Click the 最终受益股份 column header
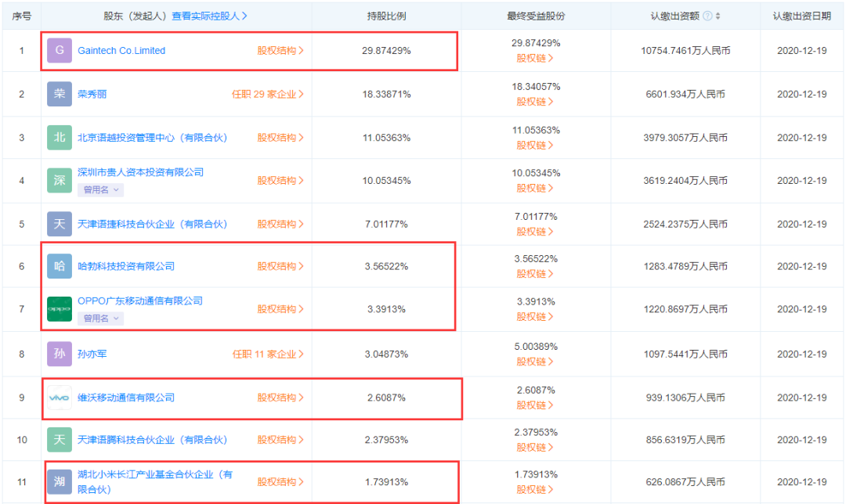This screenshot has height=504, width=846. pos(536,16)
